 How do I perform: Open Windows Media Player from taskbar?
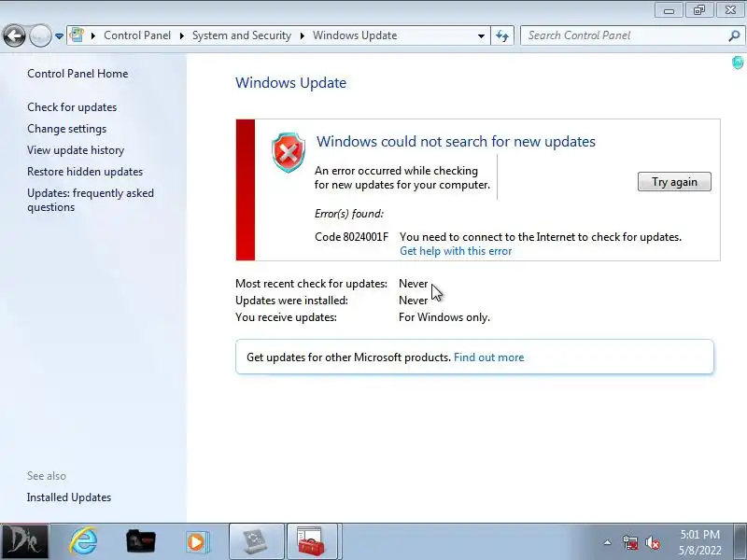tap(197, 541)
